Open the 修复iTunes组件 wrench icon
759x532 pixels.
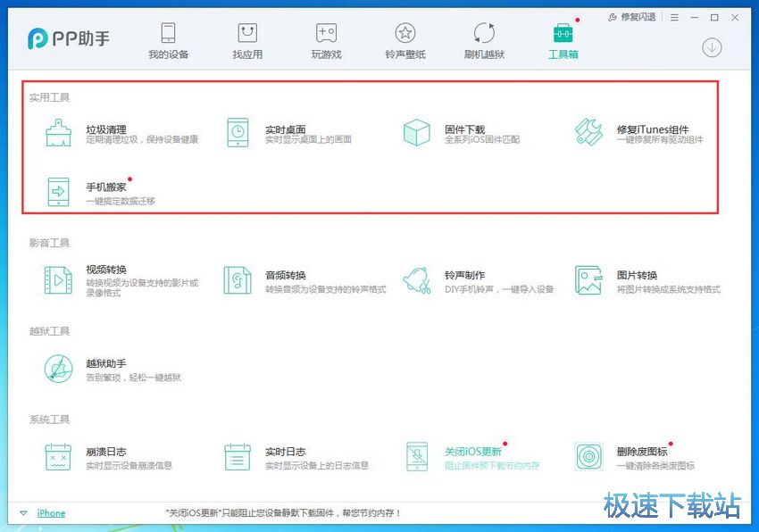pyautogui.click(x=588, y=132)
